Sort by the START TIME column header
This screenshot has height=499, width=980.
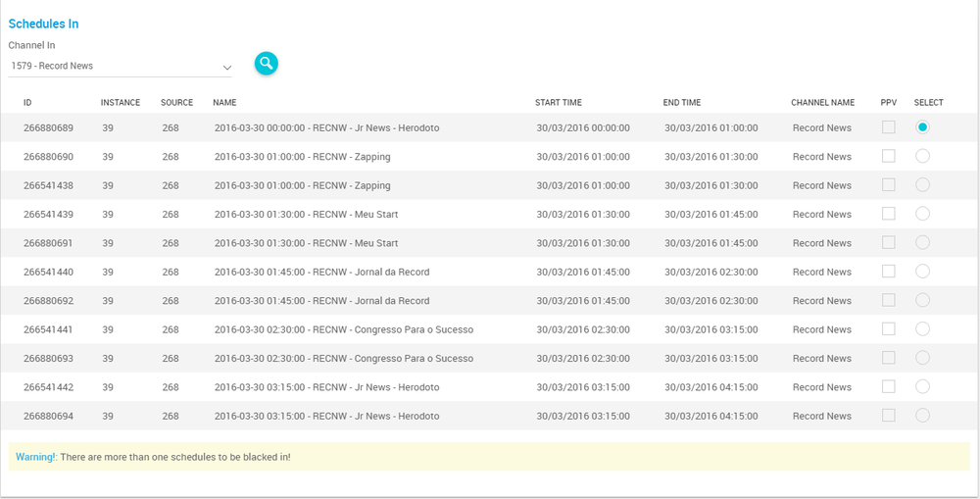(558, 103)
